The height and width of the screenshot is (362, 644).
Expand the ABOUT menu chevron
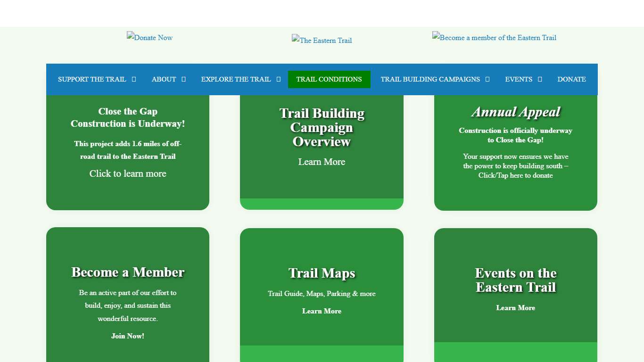tap(184, 79)
